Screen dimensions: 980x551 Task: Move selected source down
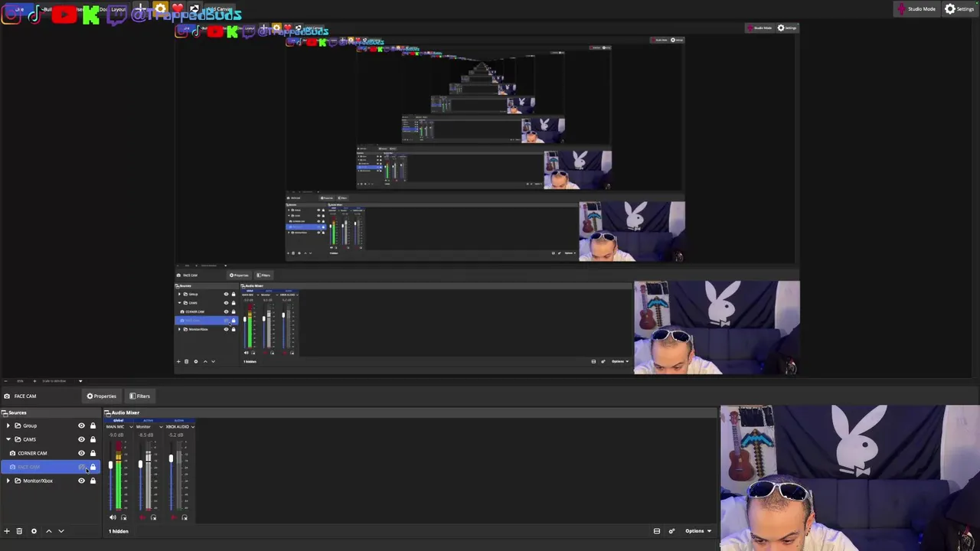61,531
